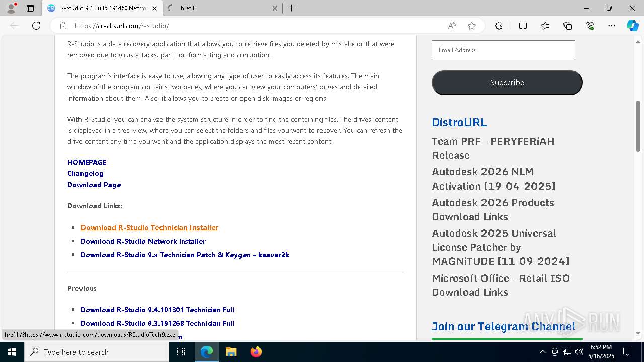Open Microsoft Office – Retail ISO link
Viewport: 644px width, 362px height.
(501, 285)
